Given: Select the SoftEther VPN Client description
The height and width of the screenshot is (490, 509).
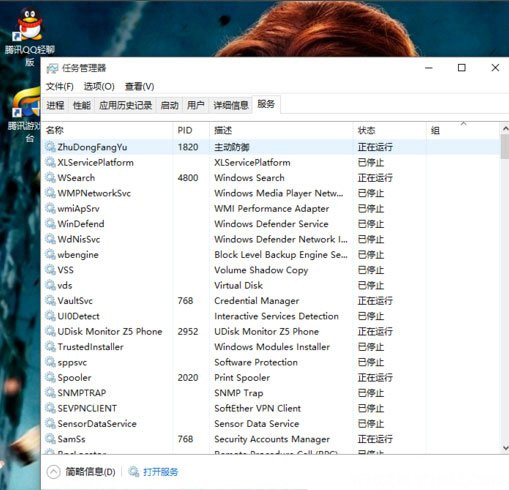Looking at the screenshot, I should 257,408.
